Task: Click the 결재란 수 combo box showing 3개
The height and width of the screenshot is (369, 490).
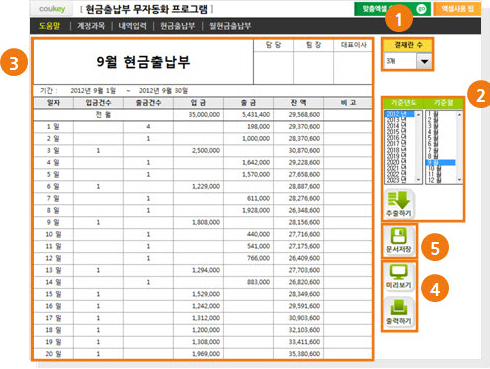Action: tap(408, 61)
